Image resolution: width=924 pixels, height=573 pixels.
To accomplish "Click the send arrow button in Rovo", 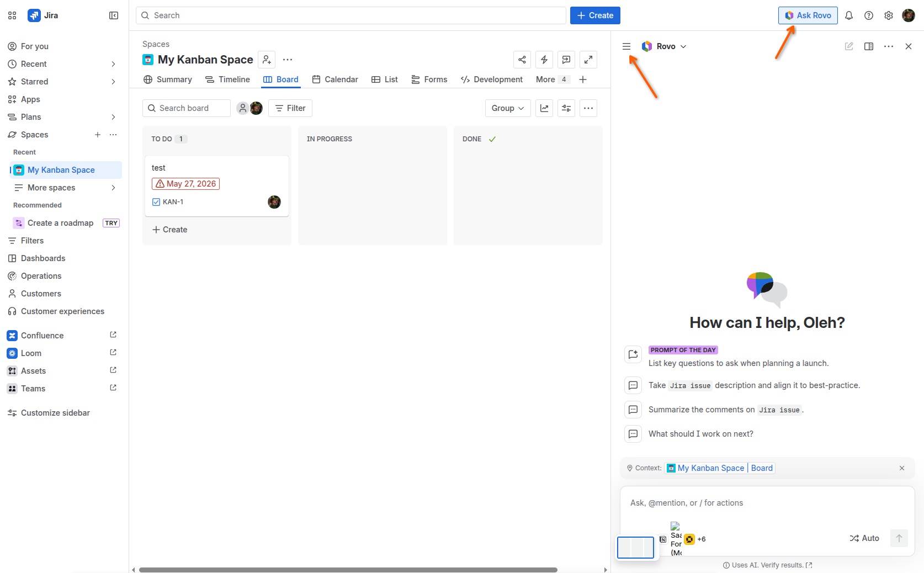I will tap(899, 538).
